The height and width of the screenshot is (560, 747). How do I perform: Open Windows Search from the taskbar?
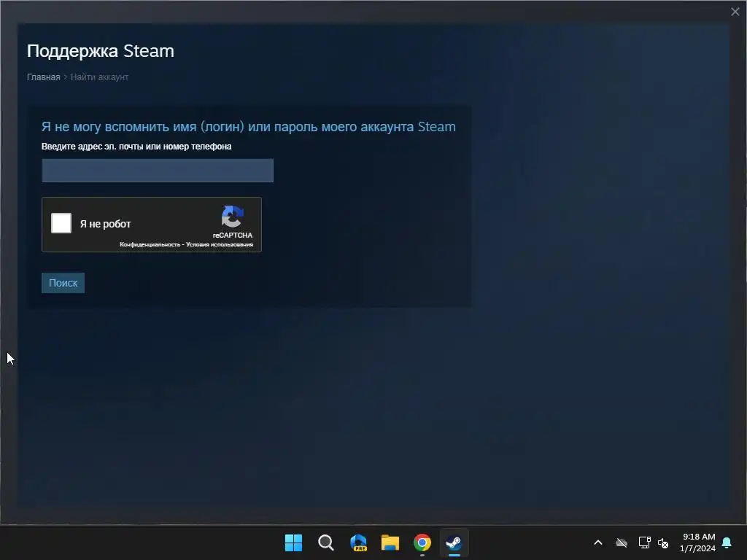326,542
